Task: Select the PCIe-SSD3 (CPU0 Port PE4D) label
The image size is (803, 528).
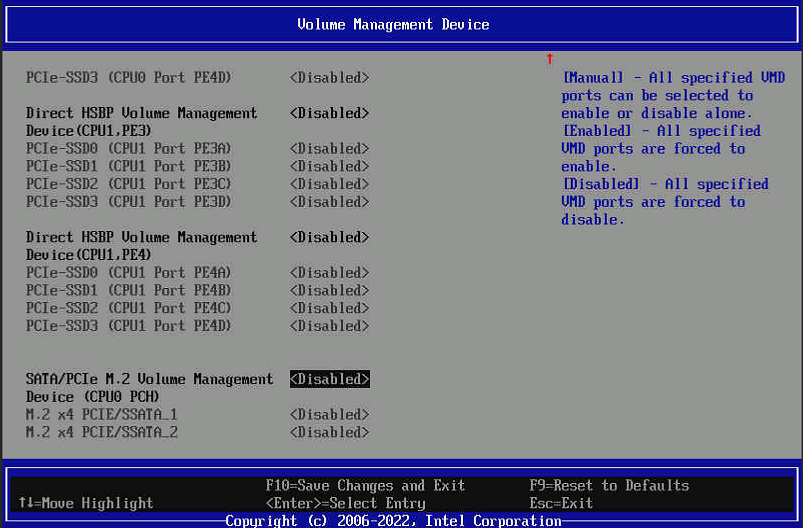Action: tap(129, 78)
